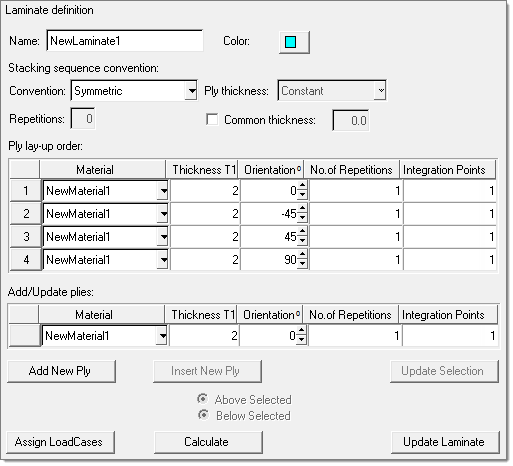Click the Repetitions input field
The image size is (513, 466).
point(83,119)
